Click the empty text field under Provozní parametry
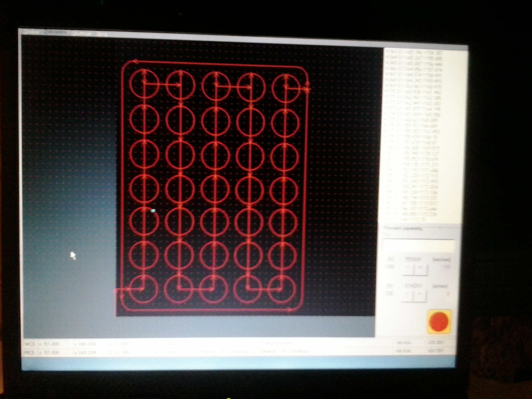The image size is (532, 399). click(x=418, y=245)
